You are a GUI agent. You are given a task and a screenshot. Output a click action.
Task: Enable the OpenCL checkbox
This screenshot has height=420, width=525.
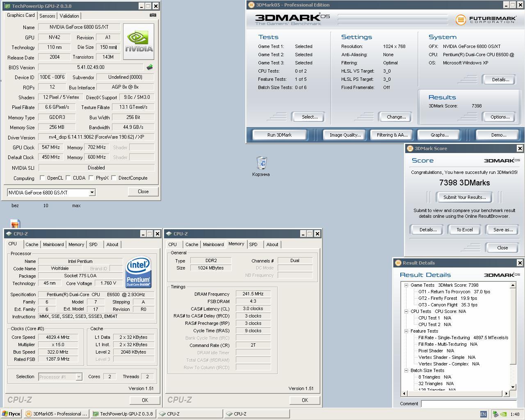tap(42, 178)
